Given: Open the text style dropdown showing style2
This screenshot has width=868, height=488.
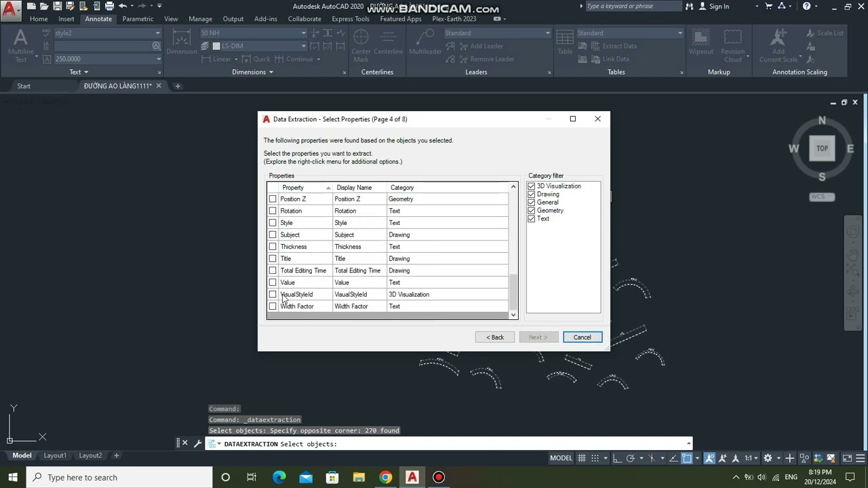Looking at the screenshot, I should click(159, 33).
